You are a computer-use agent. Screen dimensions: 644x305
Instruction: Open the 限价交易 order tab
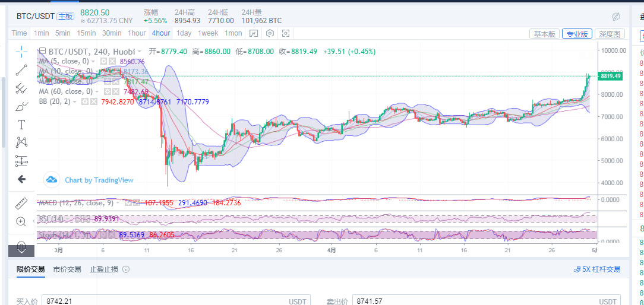pyautogui.click(x=31, y=269)
